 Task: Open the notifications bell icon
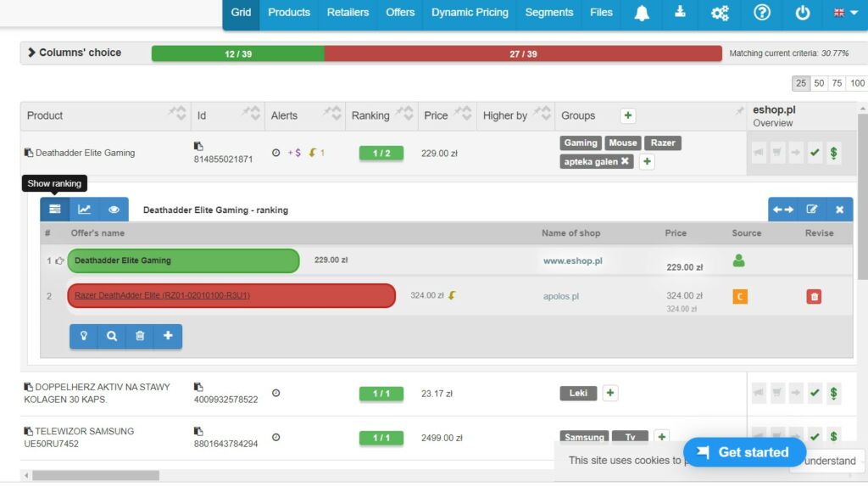(642, 13)
